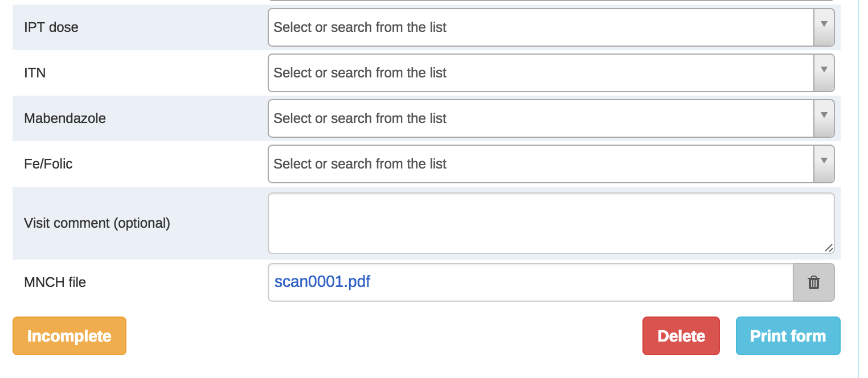The width and height of the screenshot is (868, 378).
Task: Focus the ITN search field
Action: 541,73
